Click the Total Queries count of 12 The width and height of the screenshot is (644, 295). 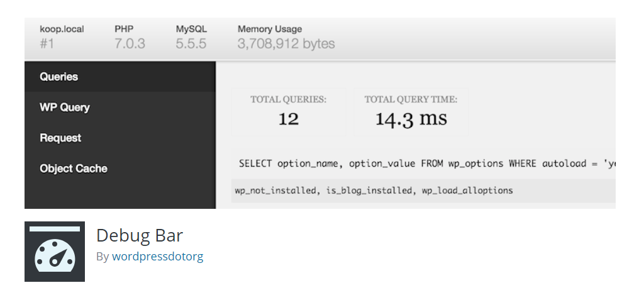288,119
